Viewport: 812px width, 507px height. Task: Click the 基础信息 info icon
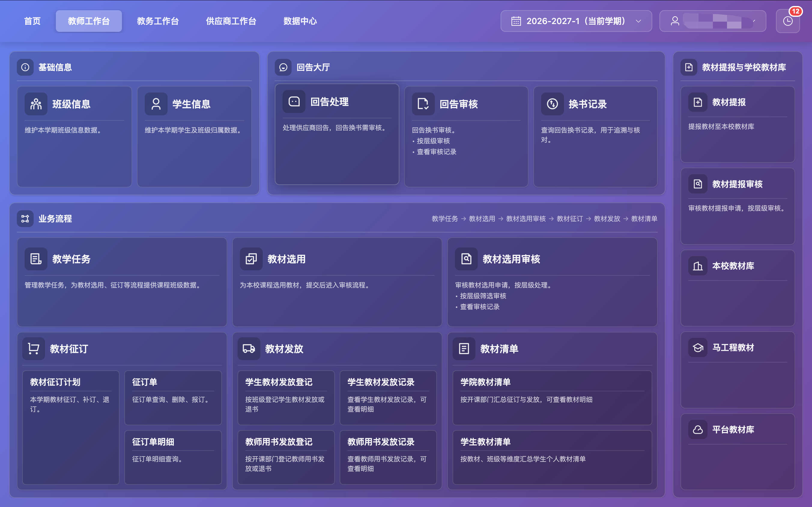pyautogui.click(x=25, y=67)
